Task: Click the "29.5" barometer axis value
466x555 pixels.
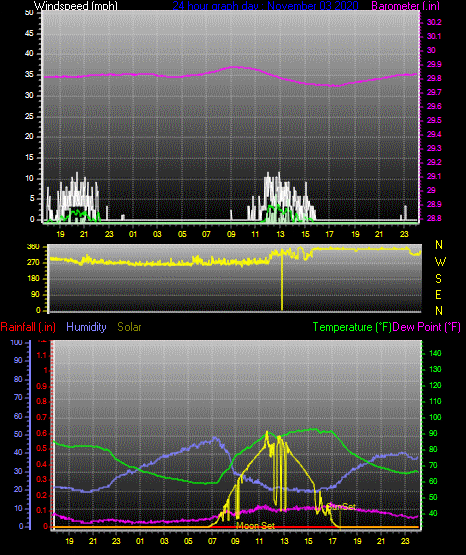Action: pyautogui.click(x=434, y=120)
